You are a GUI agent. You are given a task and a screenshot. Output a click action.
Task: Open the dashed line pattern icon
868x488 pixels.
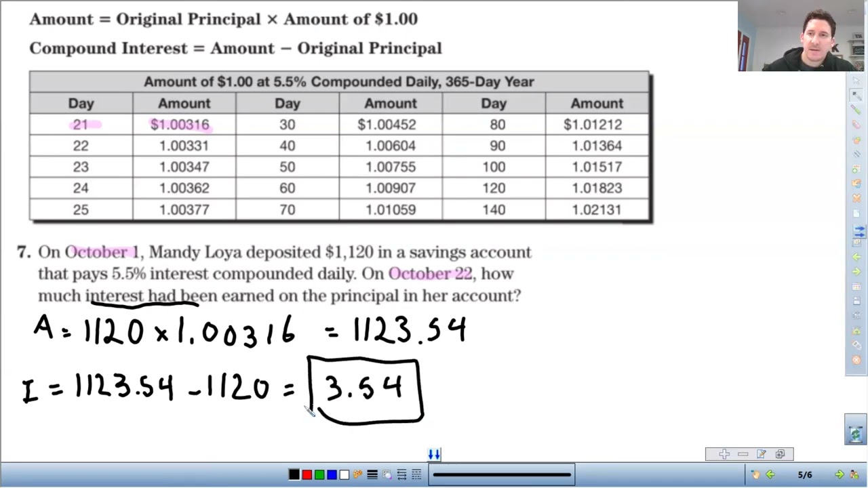coord(416,474)
